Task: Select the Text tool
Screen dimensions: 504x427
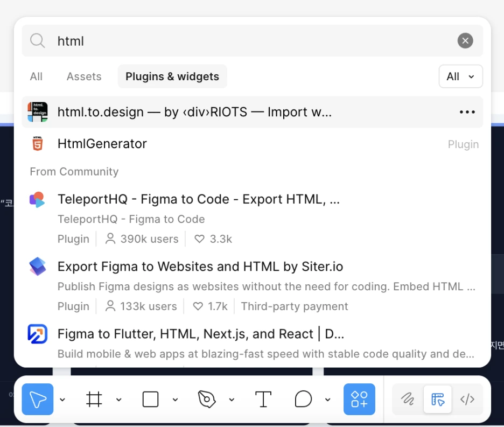Action: [x=263, y=399]
